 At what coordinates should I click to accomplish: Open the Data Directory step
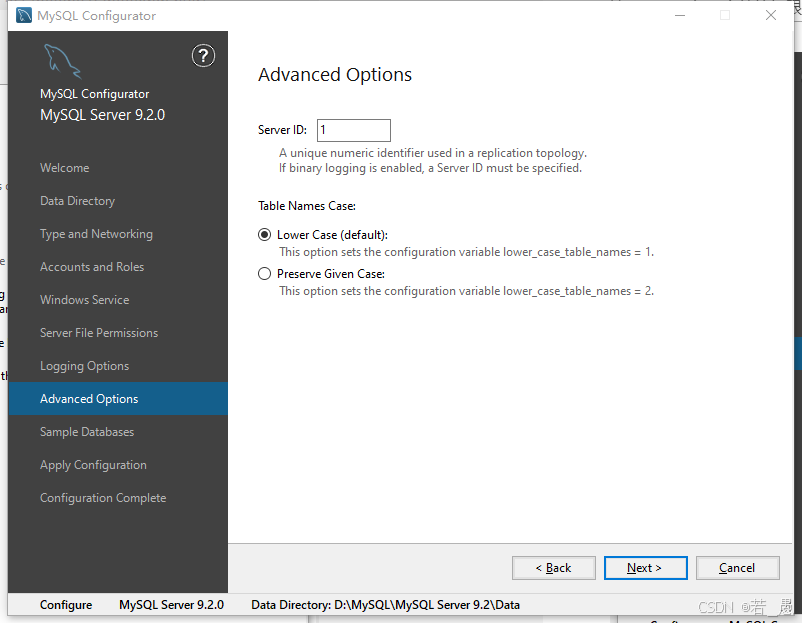pyautogui.click(x=77, y=201)
